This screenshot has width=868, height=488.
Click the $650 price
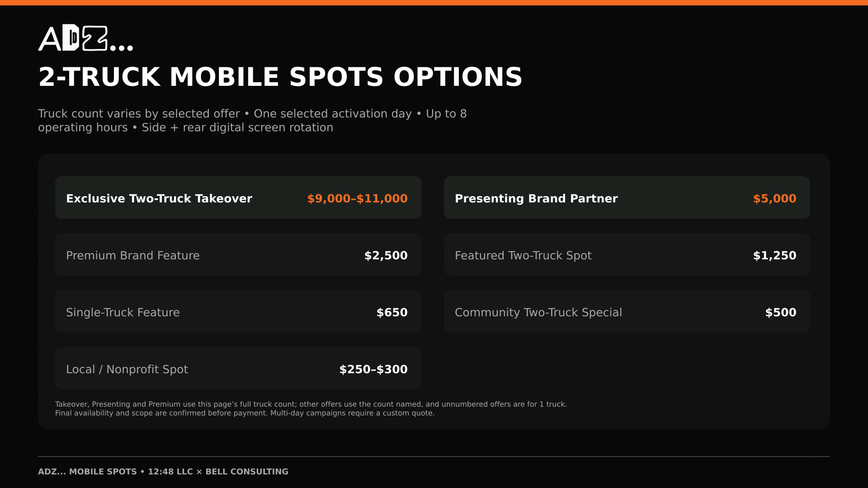point(392,312)
